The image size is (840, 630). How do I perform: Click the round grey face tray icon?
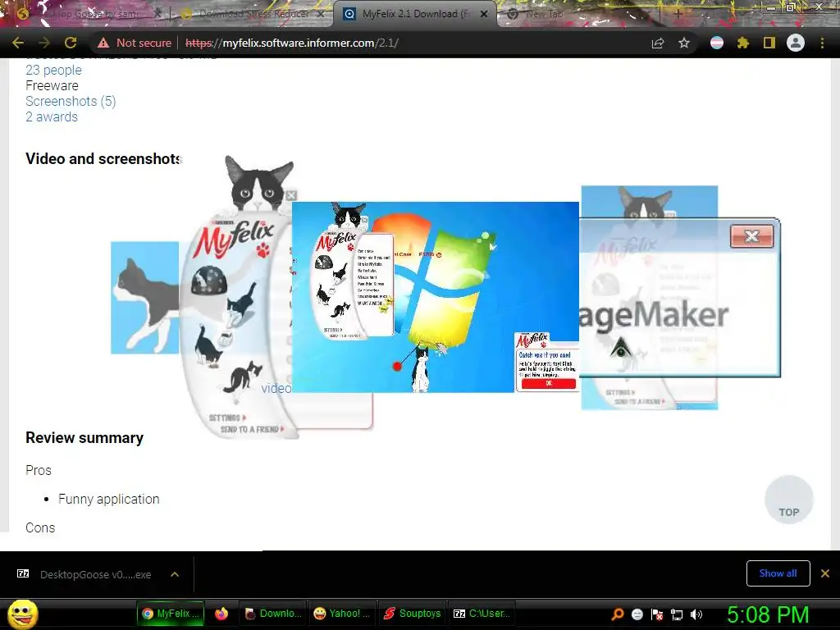pyautogui.click(x=637, y=614)
